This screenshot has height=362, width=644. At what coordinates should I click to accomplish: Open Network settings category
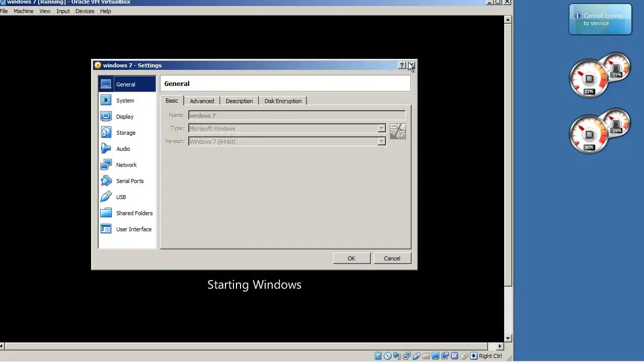(x=127, y=164)
